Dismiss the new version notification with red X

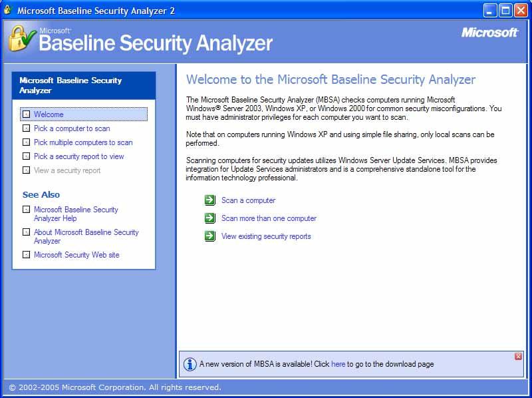pyautogui.click(x=518, y=356)
